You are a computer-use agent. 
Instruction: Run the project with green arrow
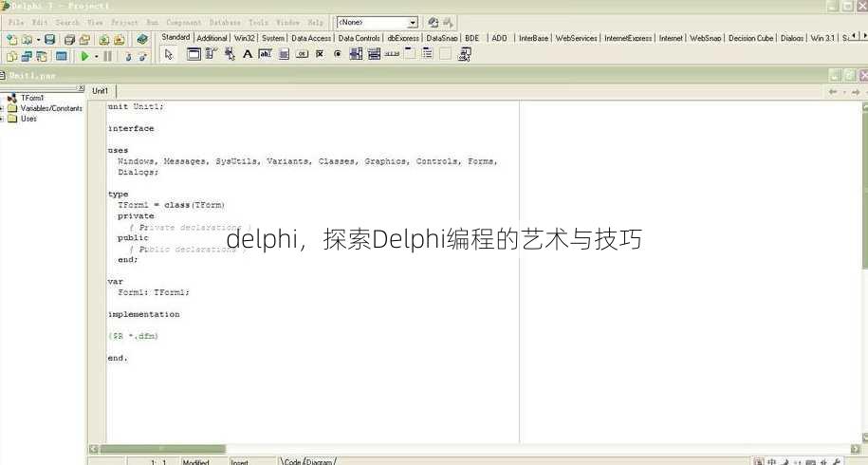[84, 56]
